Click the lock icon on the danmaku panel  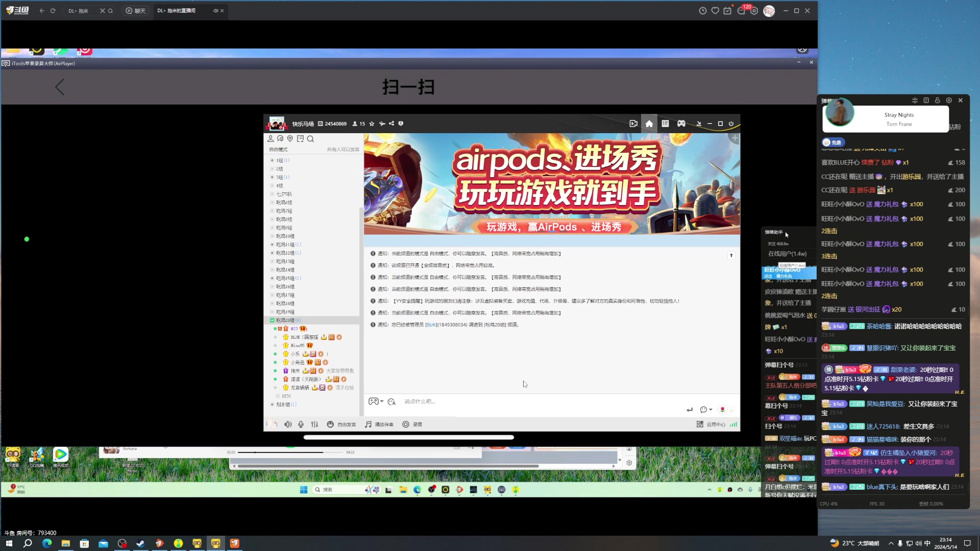click(937, 100)
